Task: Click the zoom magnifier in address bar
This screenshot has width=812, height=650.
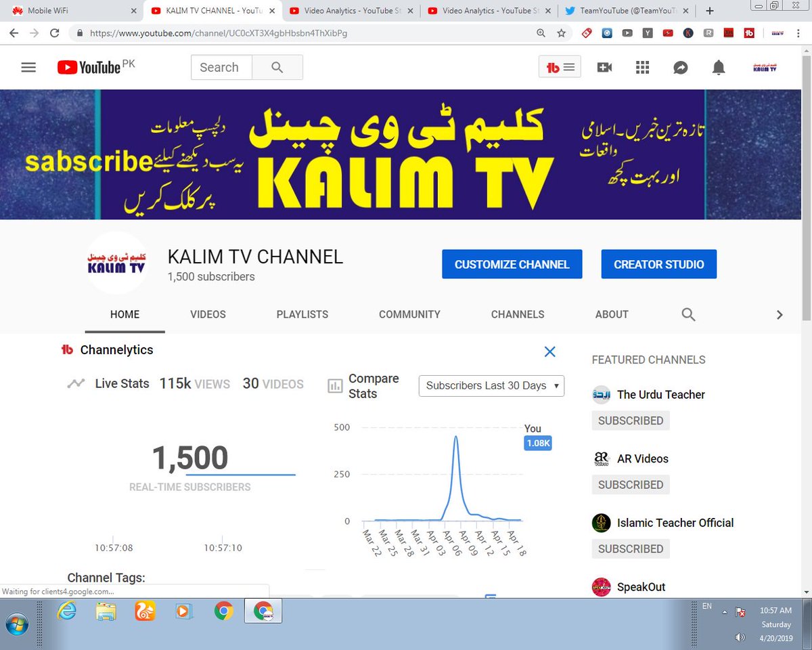Action: [541, 32]
